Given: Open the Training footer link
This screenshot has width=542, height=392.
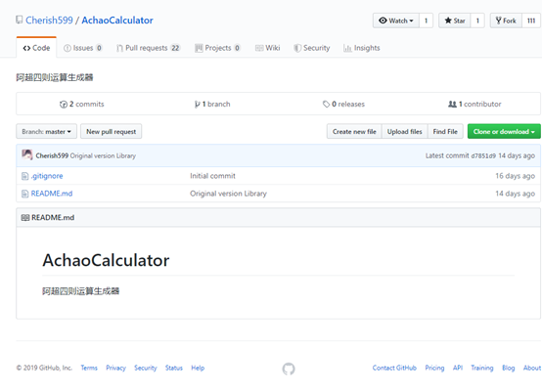Looking at the screenshot, I should [482, 368].
